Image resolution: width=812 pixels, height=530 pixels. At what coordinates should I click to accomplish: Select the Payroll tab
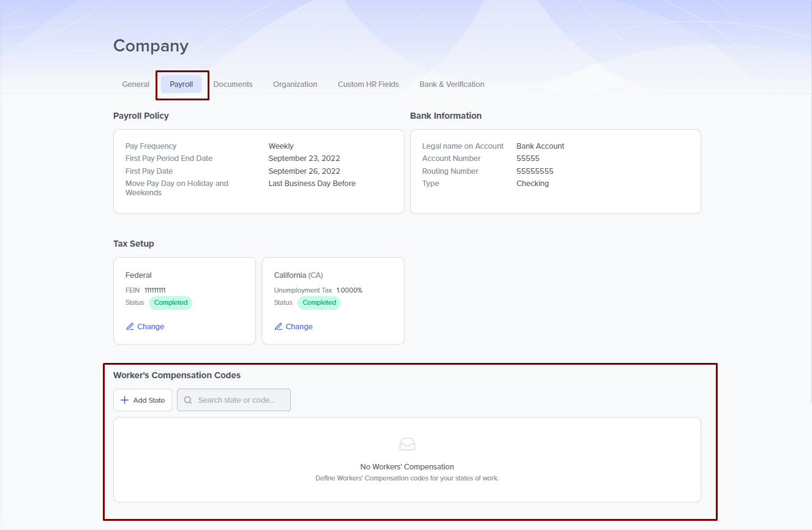(181, 84)
